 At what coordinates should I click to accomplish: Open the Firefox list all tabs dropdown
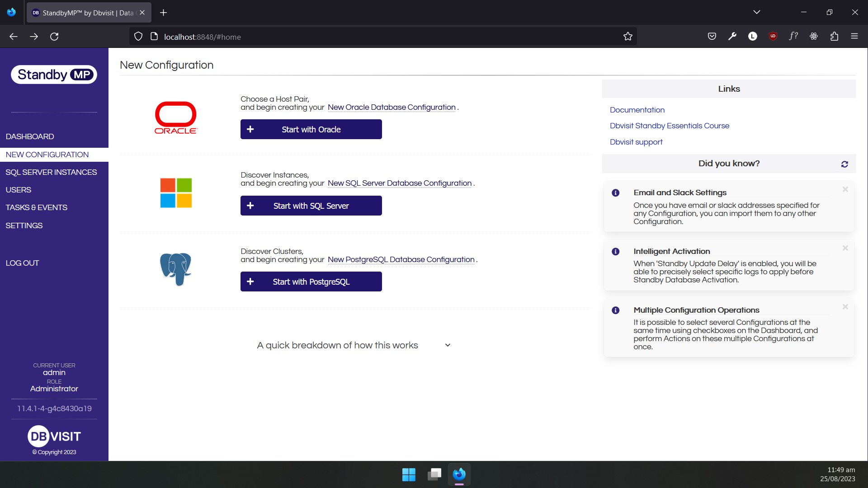(756, 12)
